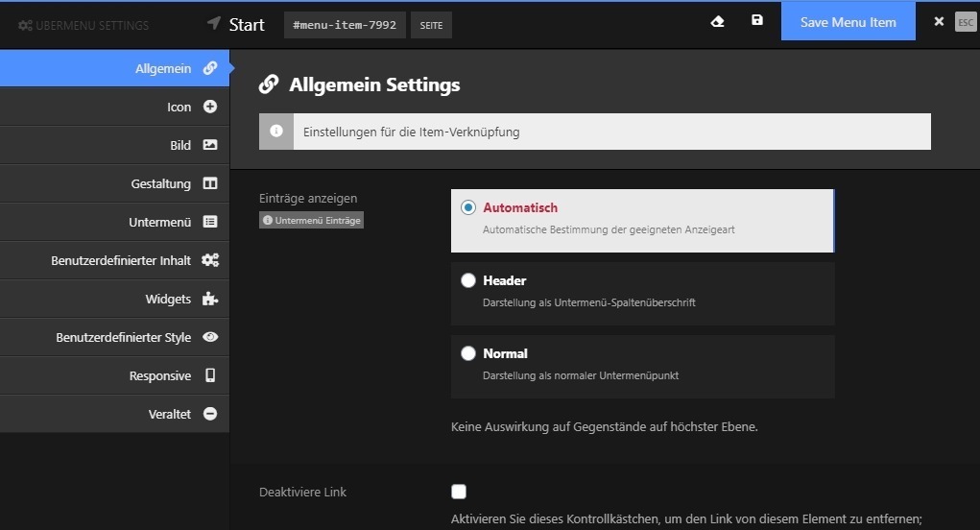
Task: Click the gears icon beside Benutzerdefinierter Inhalt
Action: click(210, 260)
